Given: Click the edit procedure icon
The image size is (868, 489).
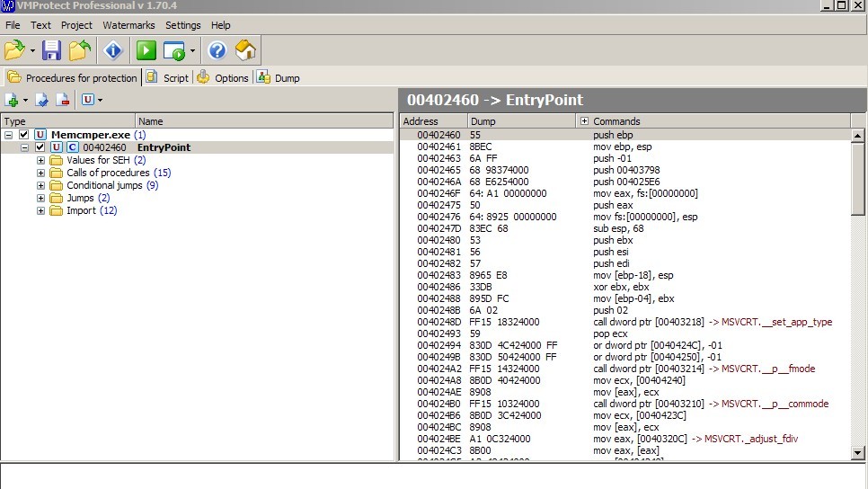Looking at the screenshot, I should point(41,101).
